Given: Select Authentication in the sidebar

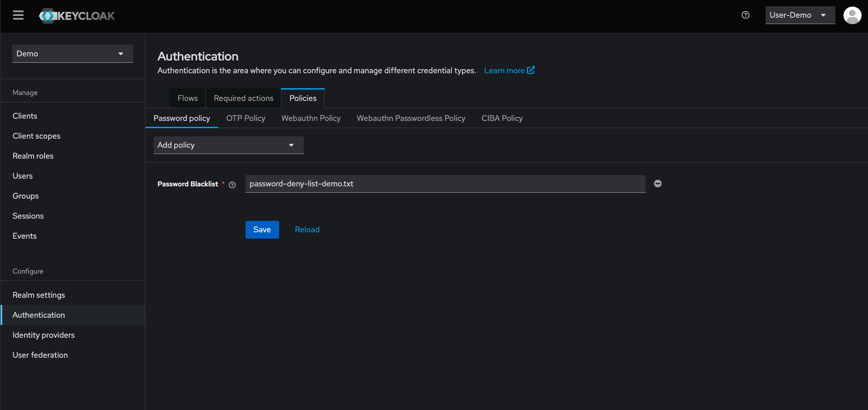Looking at the screenshot, I should coord(73,315).
